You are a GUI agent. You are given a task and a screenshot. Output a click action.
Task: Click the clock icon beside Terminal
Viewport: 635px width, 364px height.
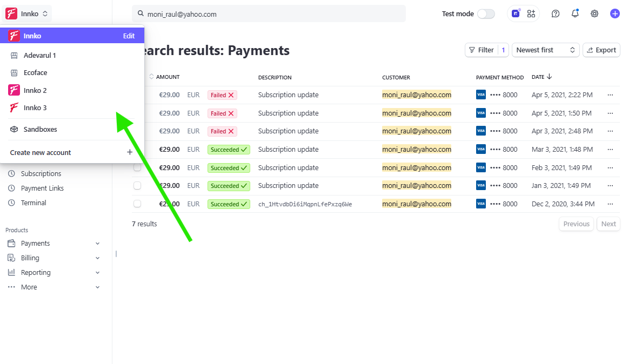coord(12,203)
